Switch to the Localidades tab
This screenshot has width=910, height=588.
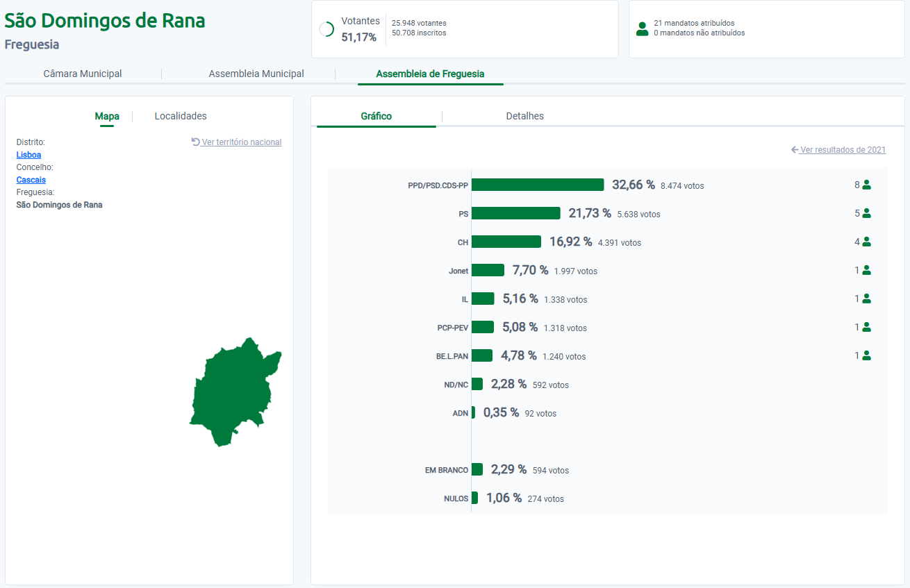click(181, 116)
